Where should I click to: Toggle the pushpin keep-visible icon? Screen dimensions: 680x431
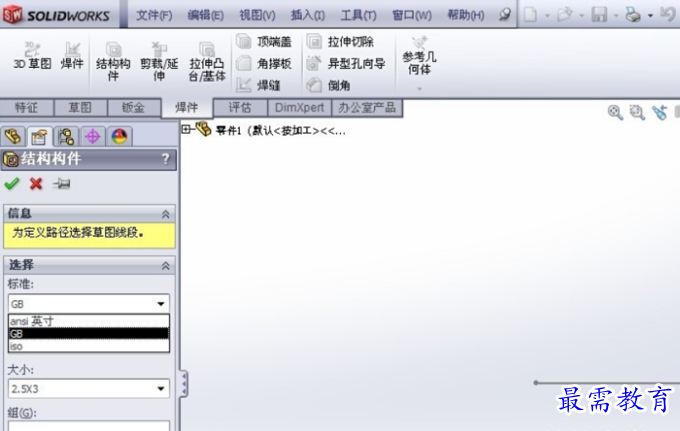(61, 184)
